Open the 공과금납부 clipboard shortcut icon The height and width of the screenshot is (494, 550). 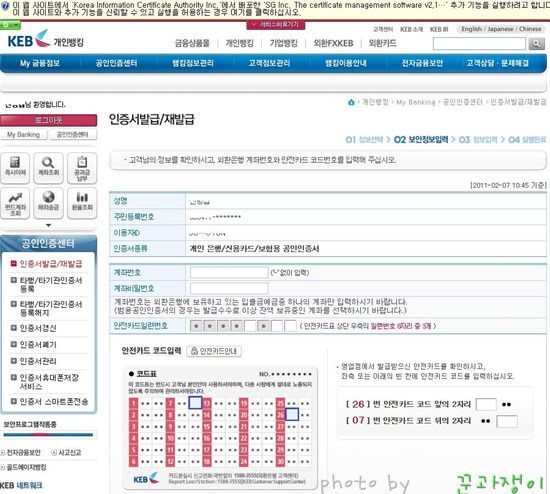82,168
